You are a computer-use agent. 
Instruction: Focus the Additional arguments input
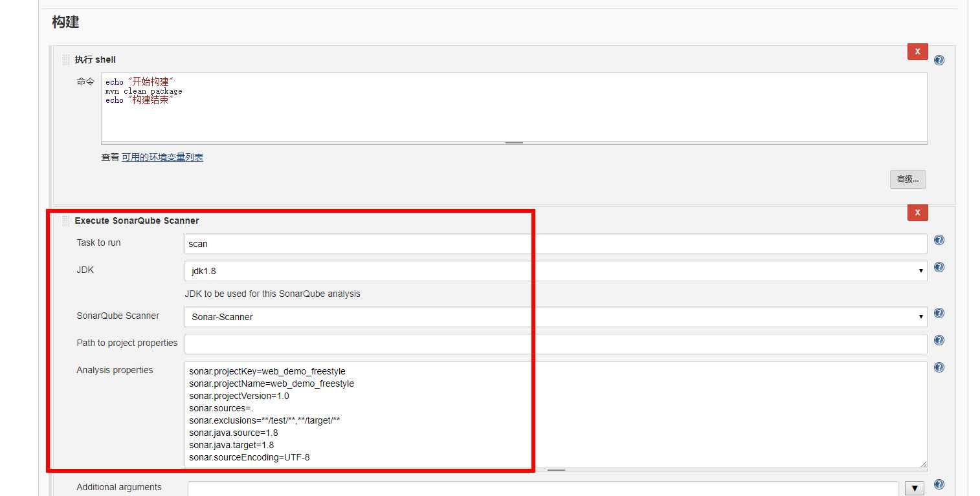(x=542, y=488)
